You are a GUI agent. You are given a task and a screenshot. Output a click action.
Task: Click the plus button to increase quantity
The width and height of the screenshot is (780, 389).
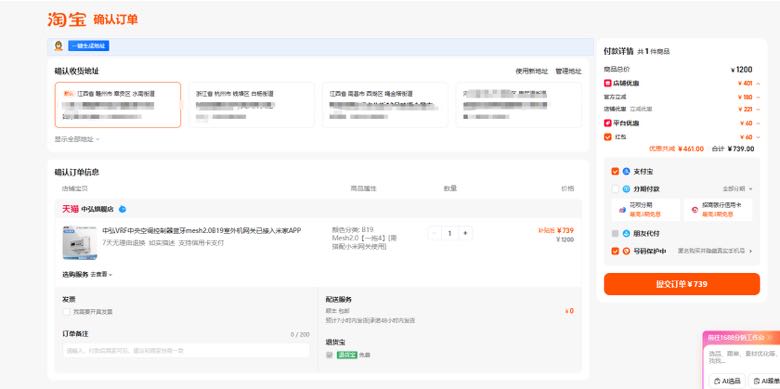click(465, 233)
